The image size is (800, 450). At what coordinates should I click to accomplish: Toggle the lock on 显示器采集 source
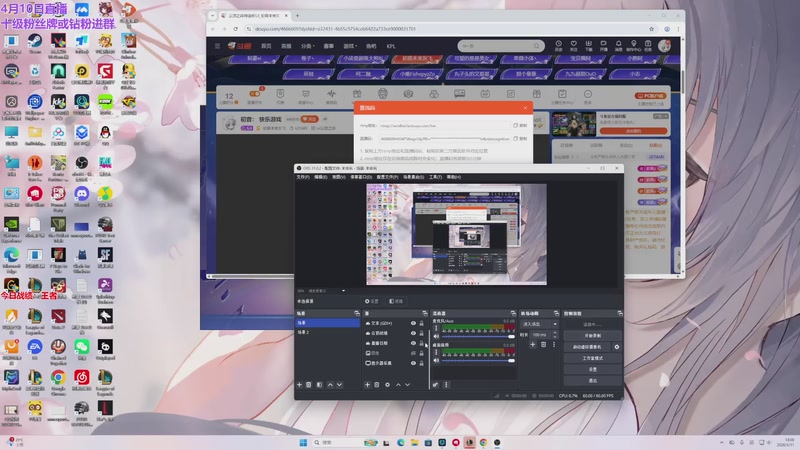click(421, 363)
